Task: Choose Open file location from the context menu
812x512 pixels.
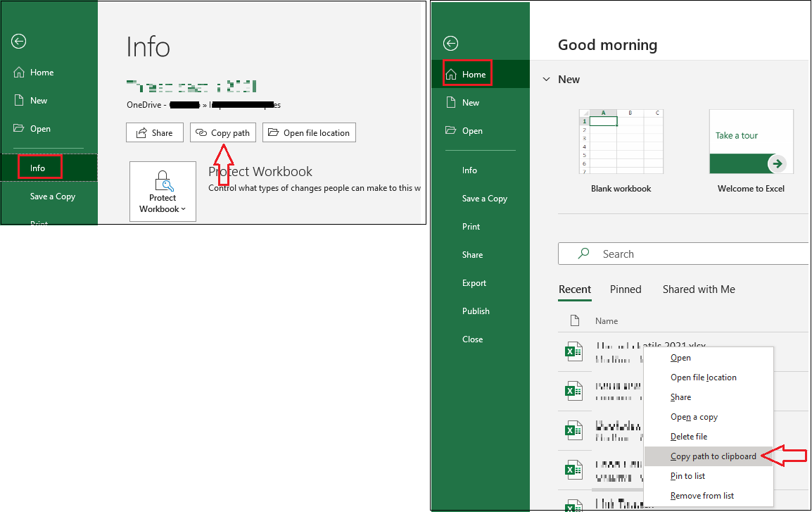Action: click(x=709, y=377)
